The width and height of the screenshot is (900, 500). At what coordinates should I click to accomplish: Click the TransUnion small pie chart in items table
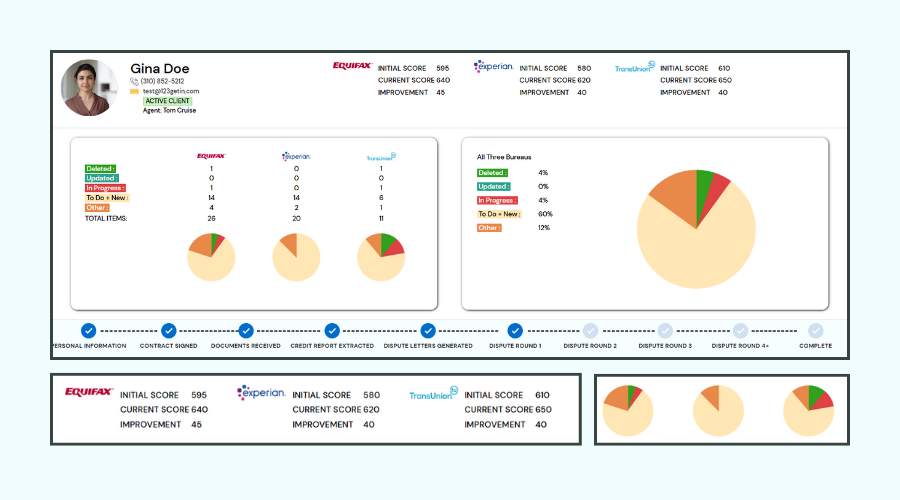381,257
